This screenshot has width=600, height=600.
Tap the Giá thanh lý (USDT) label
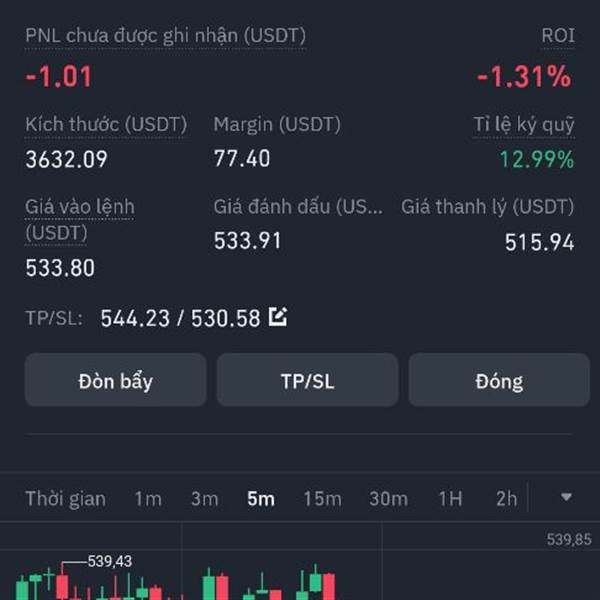click(487, 207)
